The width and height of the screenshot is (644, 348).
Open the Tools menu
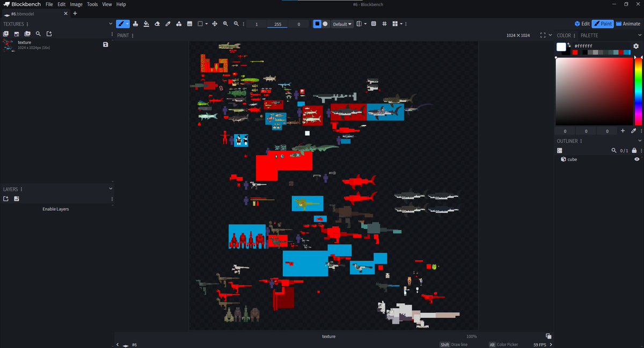point(92,4)
